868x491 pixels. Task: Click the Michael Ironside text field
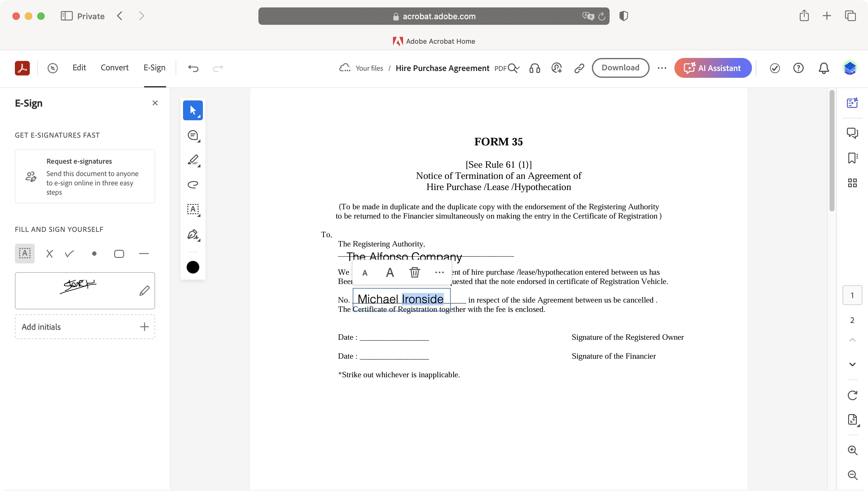coord(402,300)
